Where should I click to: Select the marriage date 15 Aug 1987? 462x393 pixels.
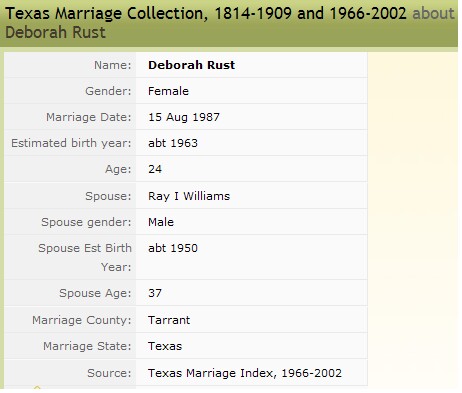184,117
